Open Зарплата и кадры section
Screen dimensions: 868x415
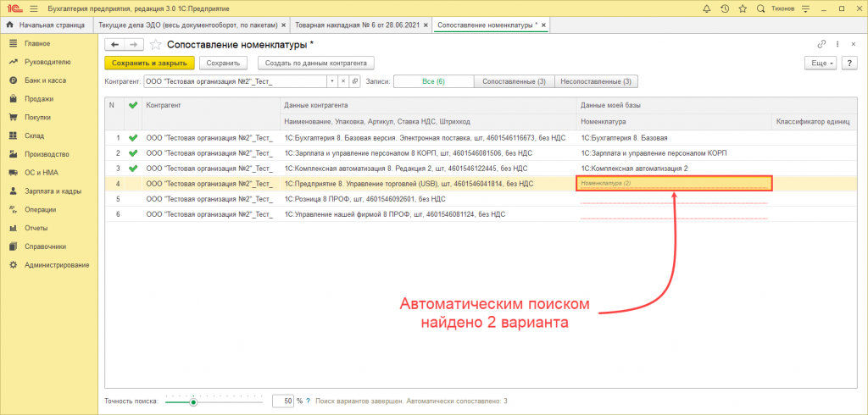(x=53, y=191)
